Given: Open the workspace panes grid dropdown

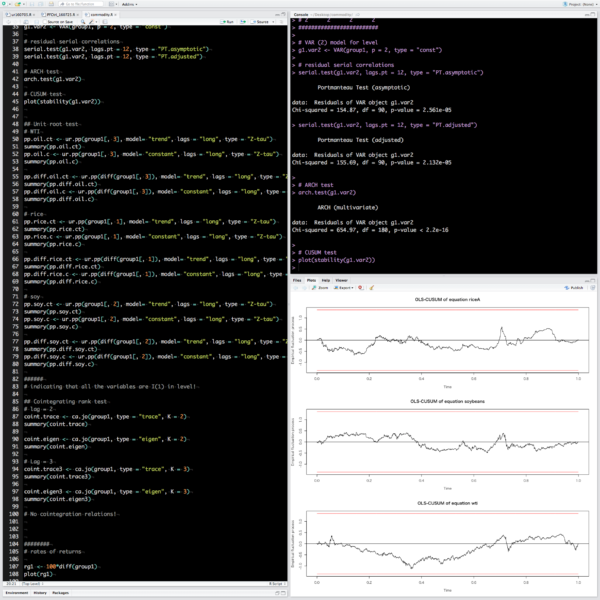Looking at the screenshot, I should pyautogui.click(x=113, y=4).
